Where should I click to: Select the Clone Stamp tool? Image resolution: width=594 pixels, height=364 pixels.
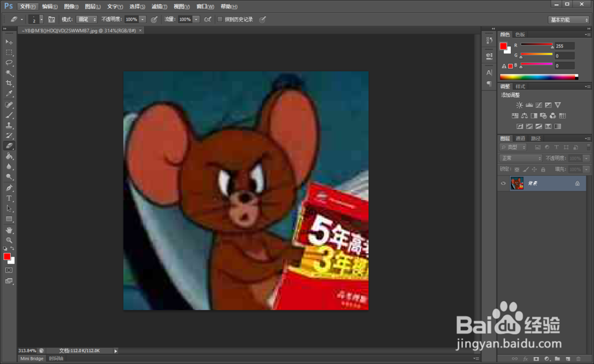tap(9, 125)
